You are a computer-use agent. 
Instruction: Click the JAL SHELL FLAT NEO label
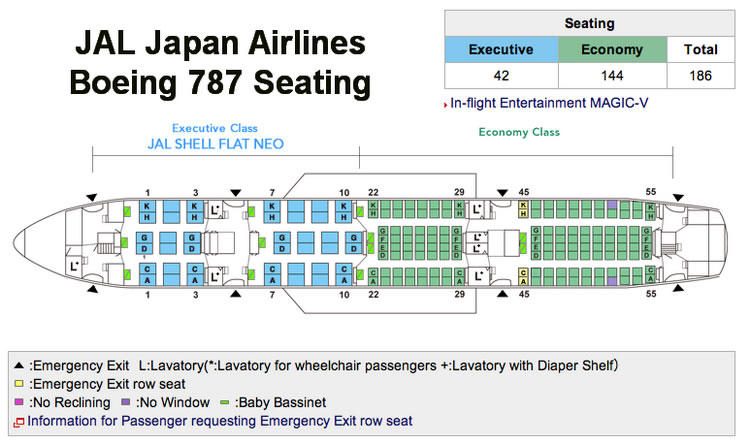pos(216,144)
